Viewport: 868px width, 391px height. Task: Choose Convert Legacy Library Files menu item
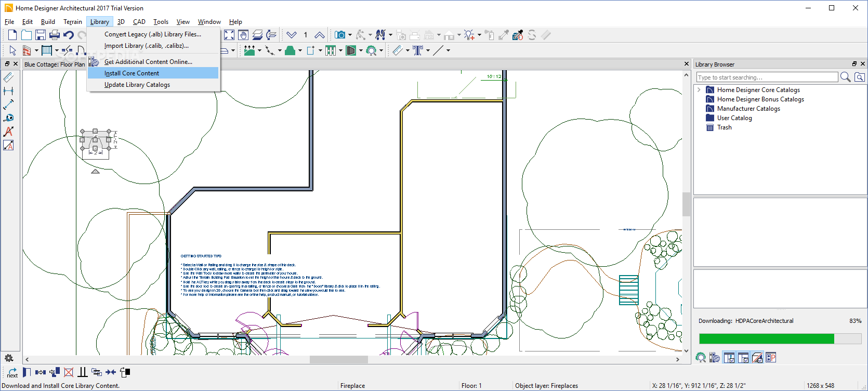coord(153,34)
